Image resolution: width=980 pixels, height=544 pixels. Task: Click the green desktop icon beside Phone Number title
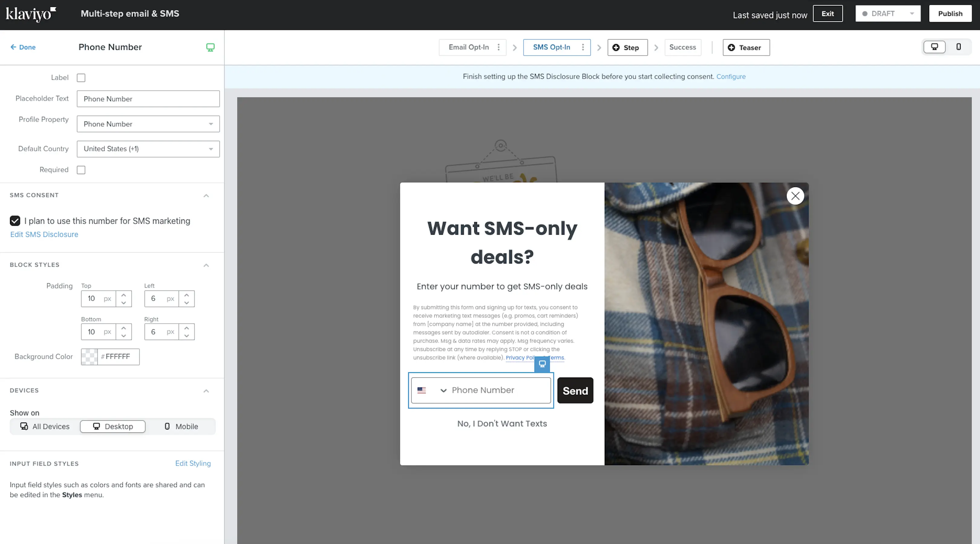(x=211, y=47)
